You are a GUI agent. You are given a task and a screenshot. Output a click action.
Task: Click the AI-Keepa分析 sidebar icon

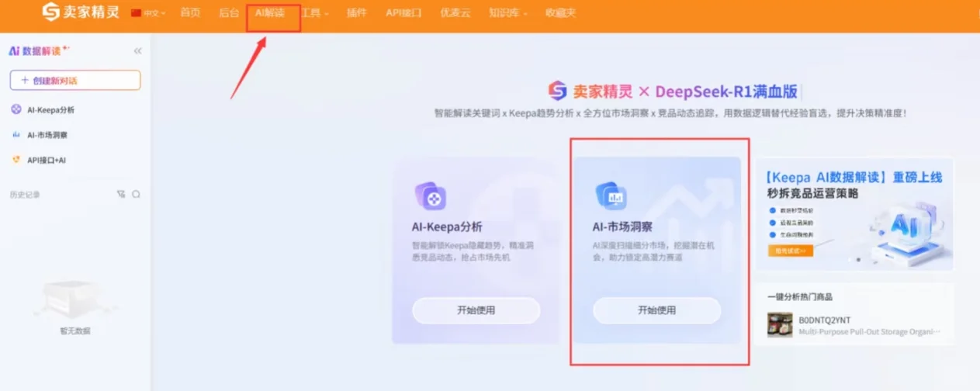(16, 110)
